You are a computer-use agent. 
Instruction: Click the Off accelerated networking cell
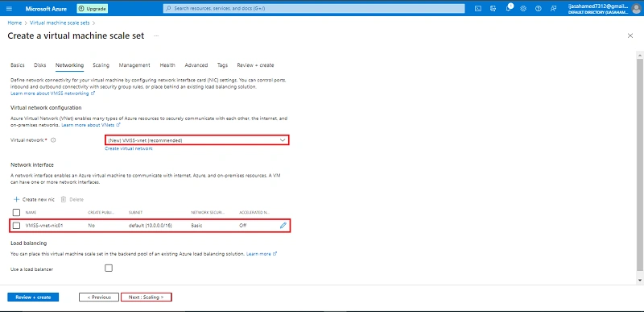click(x=243, y=225)
